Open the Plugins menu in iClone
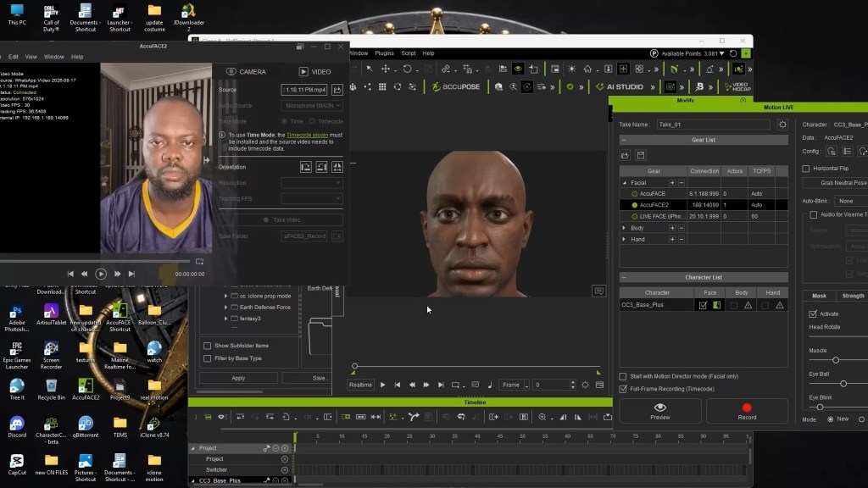 384,53
